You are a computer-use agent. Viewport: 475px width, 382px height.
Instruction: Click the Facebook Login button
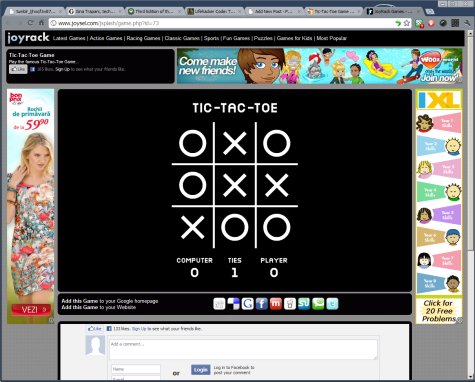tap(201, 369)
